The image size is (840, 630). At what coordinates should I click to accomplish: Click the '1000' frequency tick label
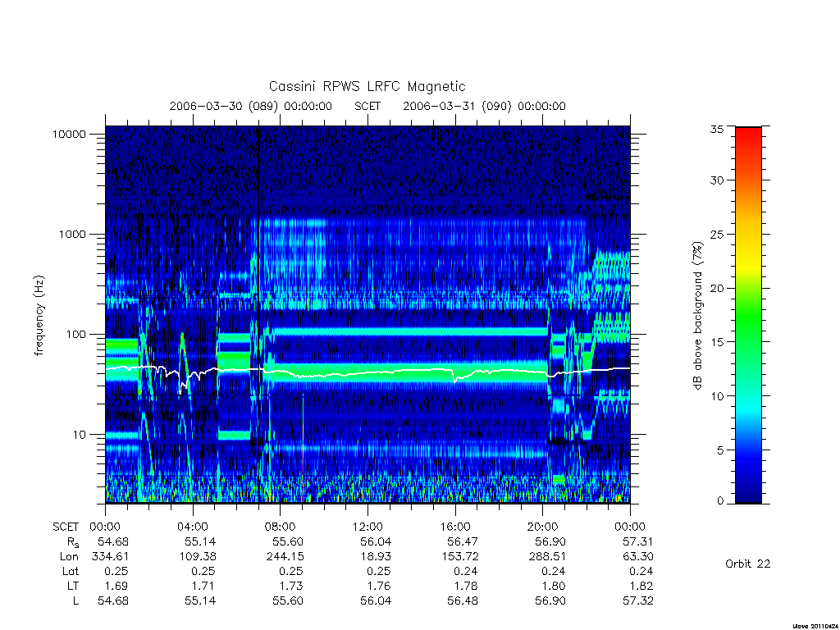(72, 234)
